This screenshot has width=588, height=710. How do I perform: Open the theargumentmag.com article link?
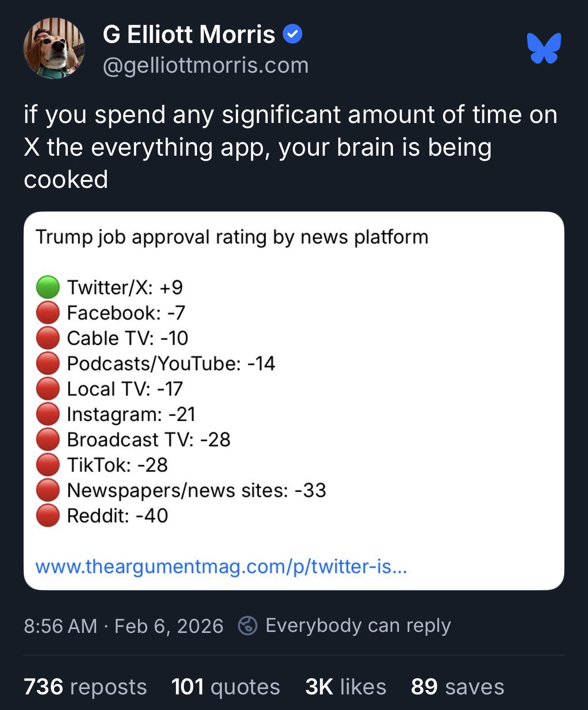pyautogui.click(x=220, y=567)
